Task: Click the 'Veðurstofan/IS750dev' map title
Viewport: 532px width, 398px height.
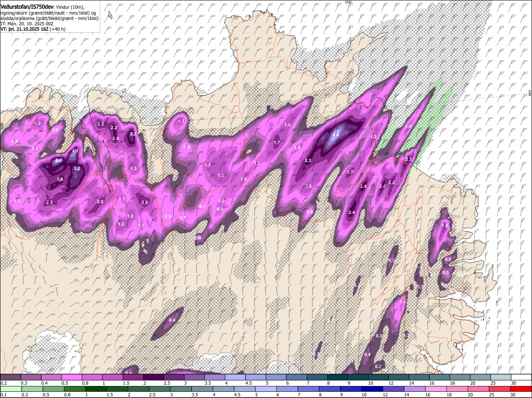Action: coord(27,7)
